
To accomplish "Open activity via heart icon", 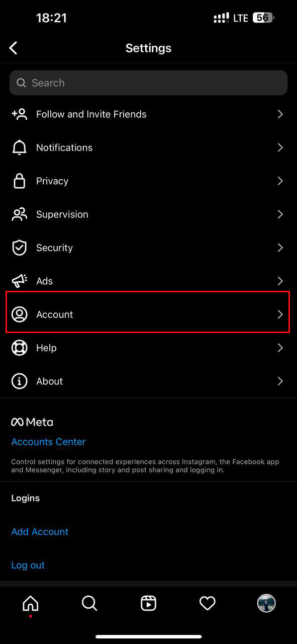I will click(x=207, y=603).
